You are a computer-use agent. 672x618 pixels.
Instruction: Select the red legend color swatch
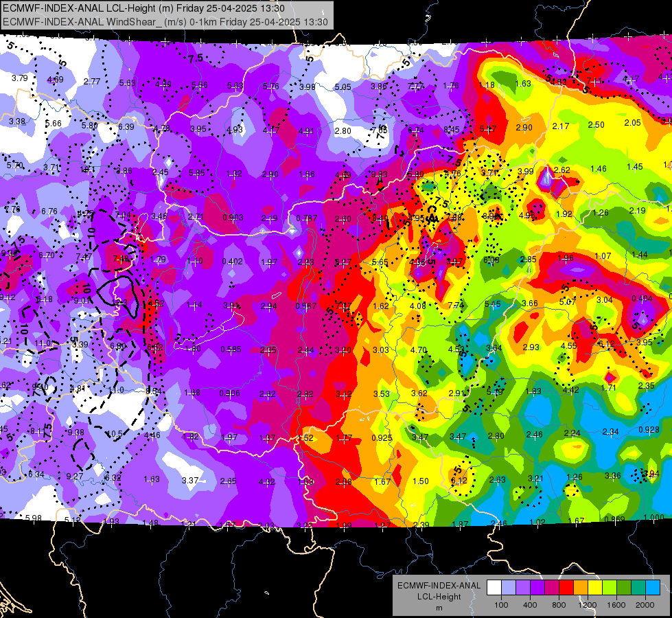(566, 588)
